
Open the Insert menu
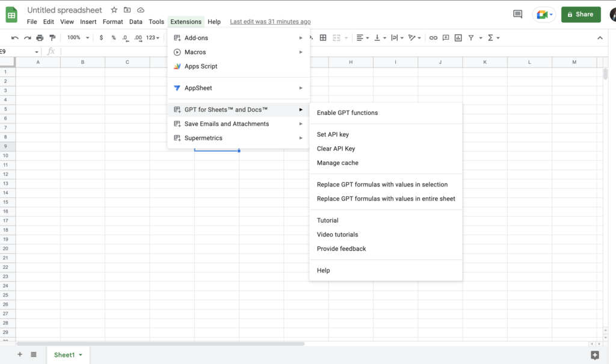(x=88, y=22)
